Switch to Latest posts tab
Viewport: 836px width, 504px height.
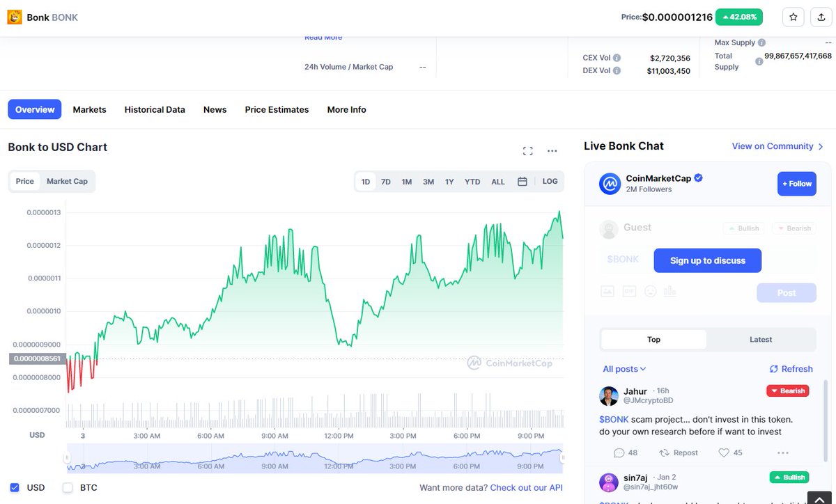point(761,340)
